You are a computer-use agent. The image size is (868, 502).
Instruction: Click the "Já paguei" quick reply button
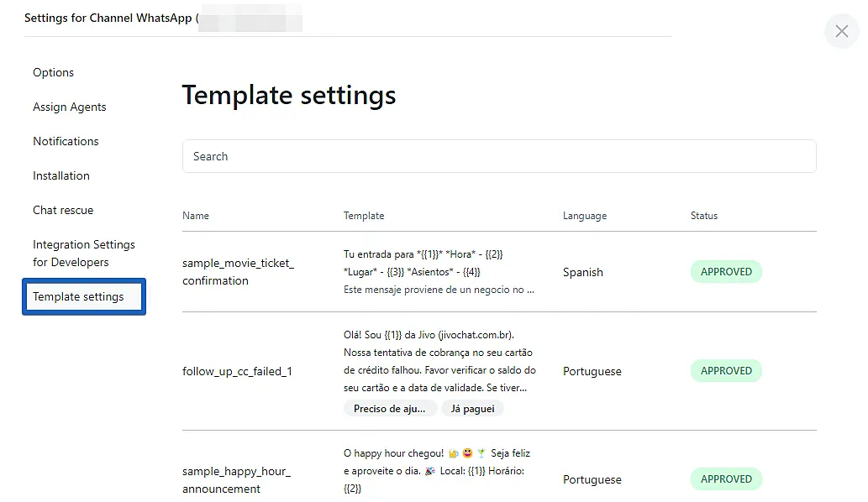tap(472, 409)
